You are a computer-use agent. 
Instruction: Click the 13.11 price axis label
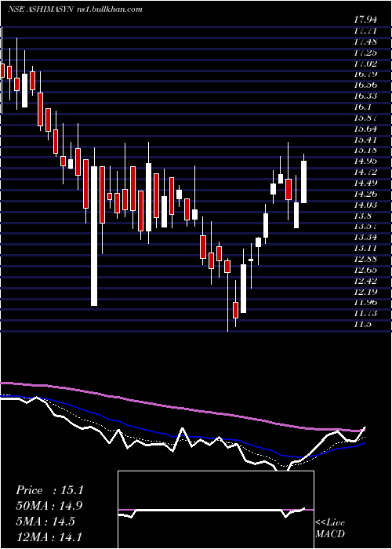coord(365,248)
